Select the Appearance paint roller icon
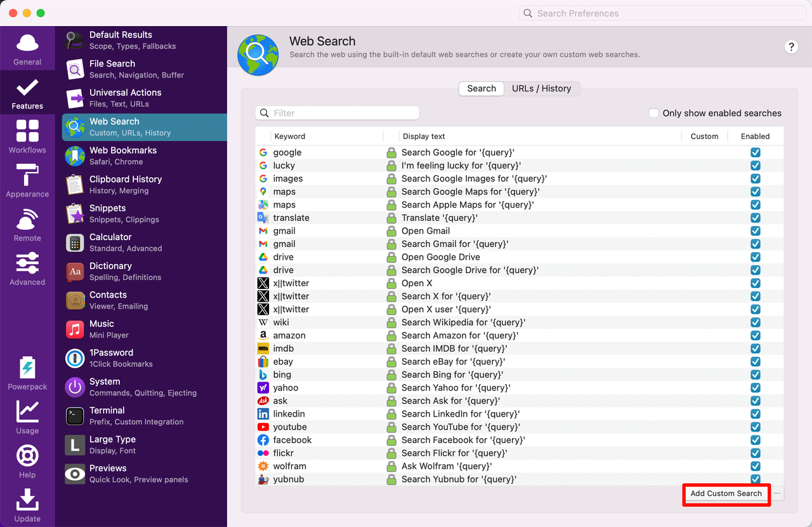 pyautogui.click(x=27, y=180)
